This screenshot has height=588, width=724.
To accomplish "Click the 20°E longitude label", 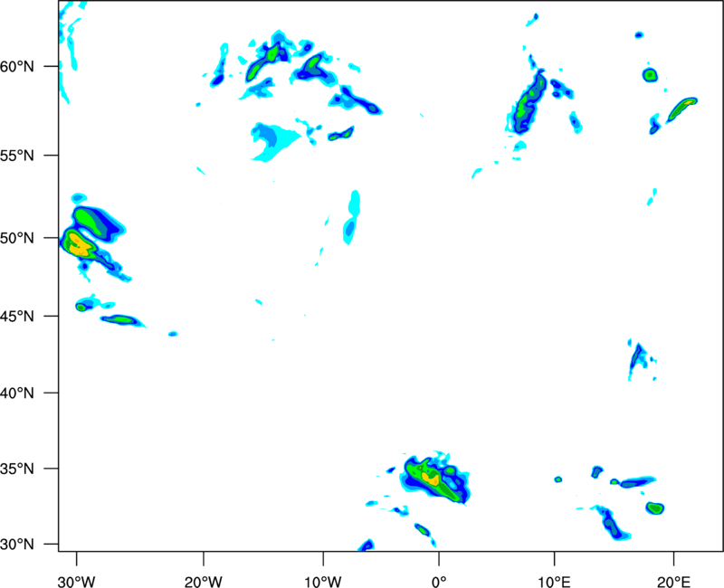I will coord(673,582).
